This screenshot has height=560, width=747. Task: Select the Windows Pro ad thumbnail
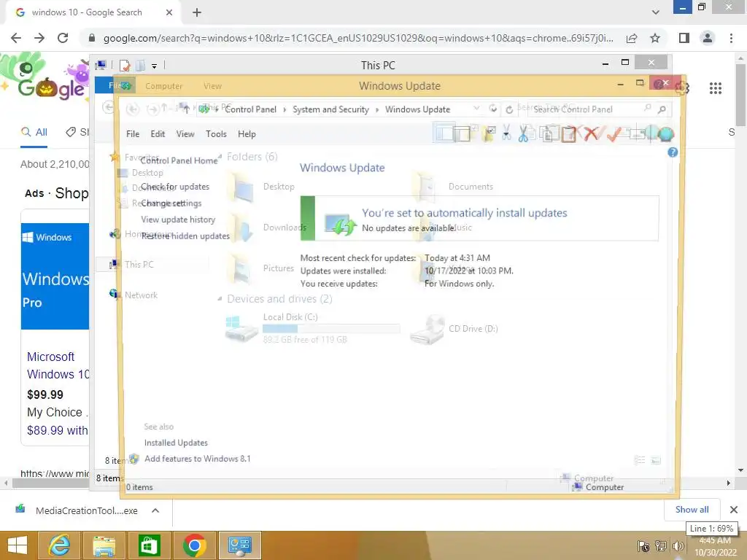click(x=55, y=276)
